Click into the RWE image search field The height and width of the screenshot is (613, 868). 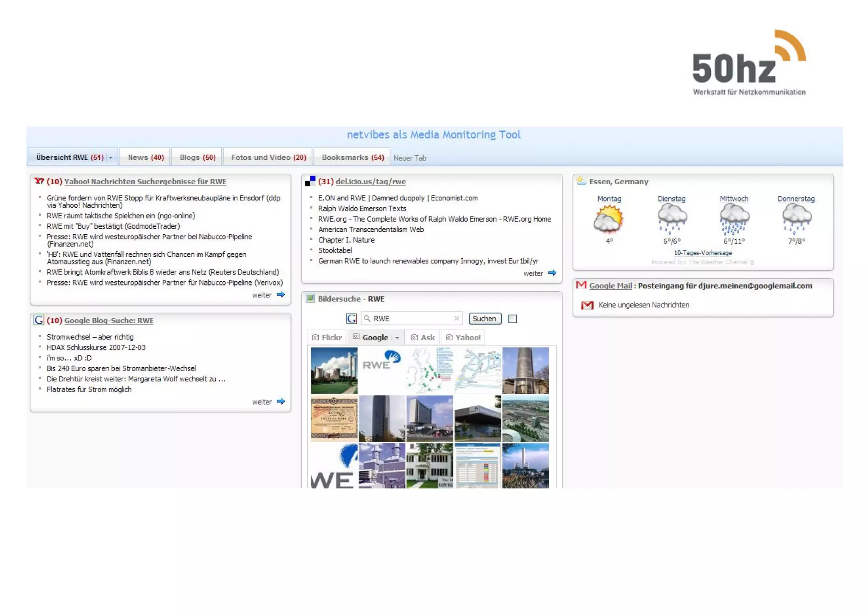[x=411, y=319]
